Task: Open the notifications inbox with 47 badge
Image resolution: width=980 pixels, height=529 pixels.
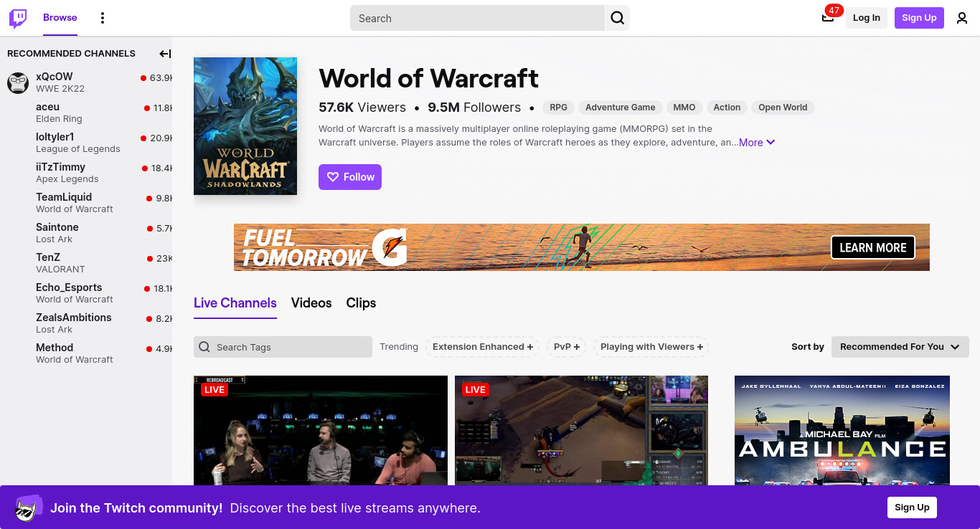Action: [828, 17]
